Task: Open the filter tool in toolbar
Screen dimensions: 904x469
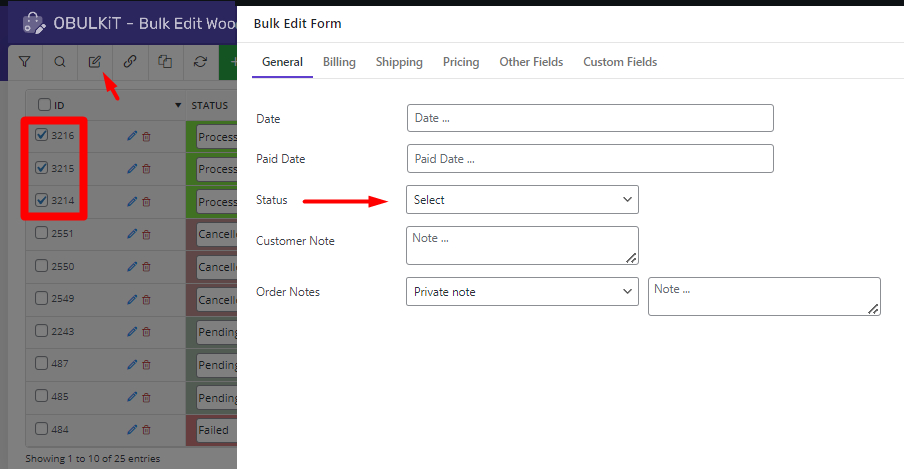Action: (x=25, y=62)
